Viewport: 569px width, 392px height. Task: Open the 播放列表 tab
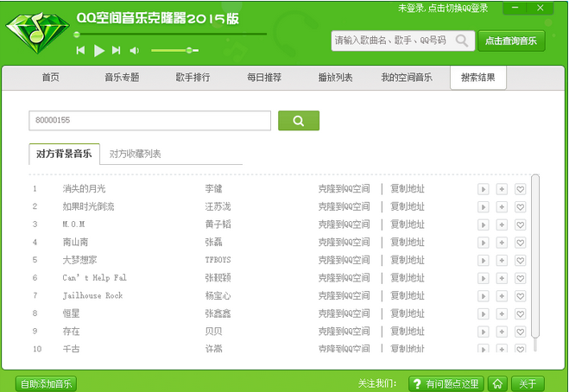(335, 78)
